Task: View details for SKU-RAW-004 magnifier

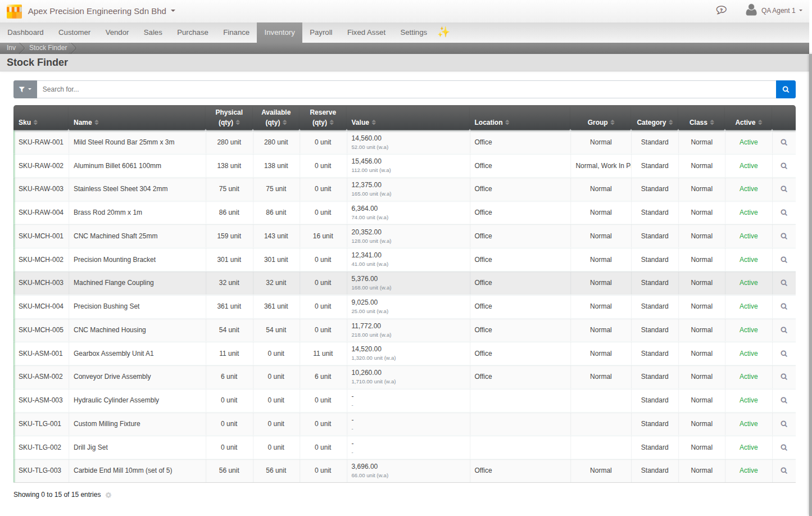Action: pyautogui.click(x=784, y=212)
